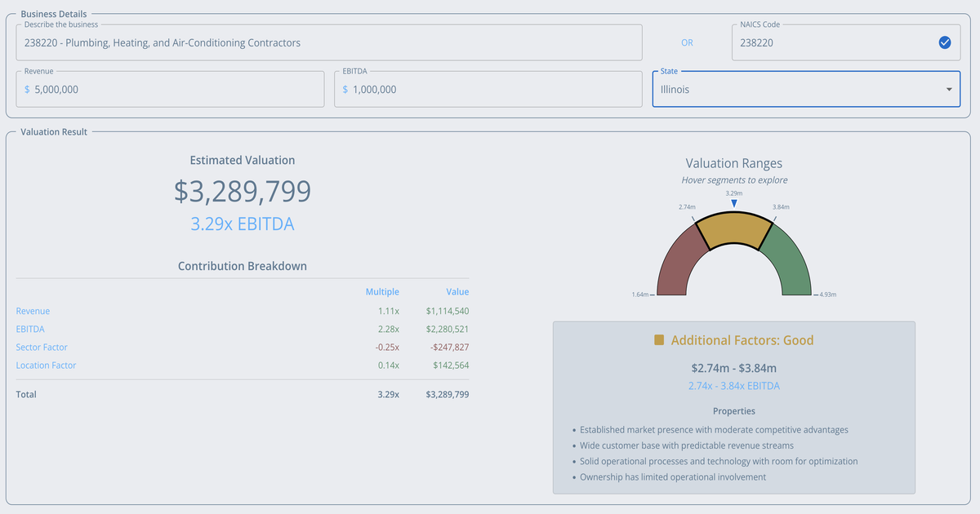Click the gold Additional Factors square icon
The image size is (980, 514).
click(659, 340)
